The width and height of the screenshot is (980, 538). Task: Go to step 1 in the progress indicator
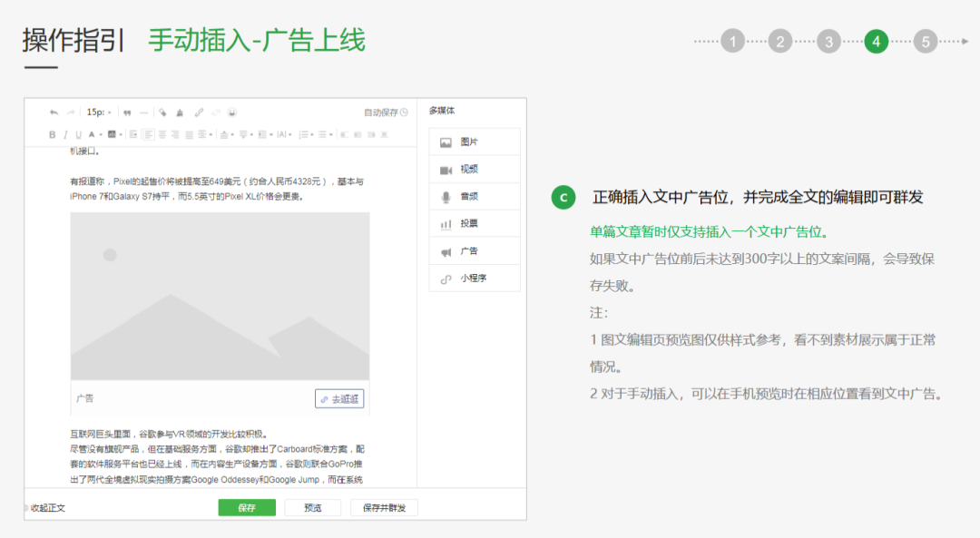coord(732,41)
